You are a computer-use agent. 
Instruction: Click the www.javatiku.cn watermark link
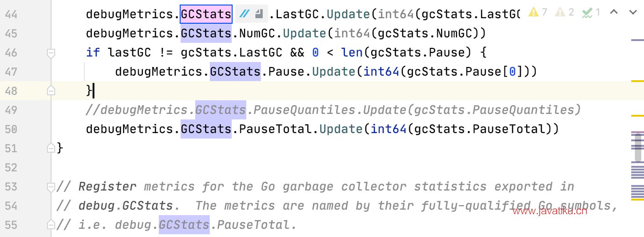pos(550,211)
